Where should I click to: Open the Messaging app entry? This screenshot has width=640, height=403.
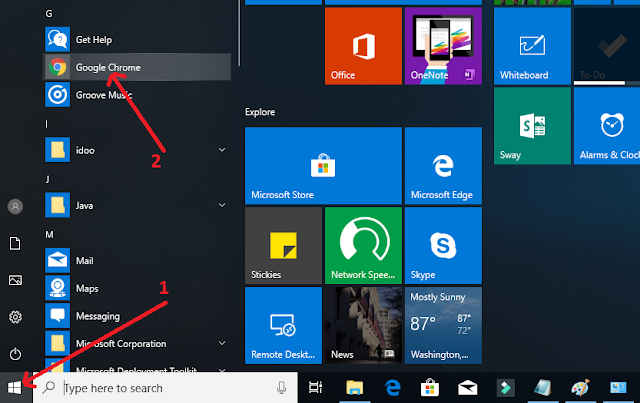coord(137,316)
